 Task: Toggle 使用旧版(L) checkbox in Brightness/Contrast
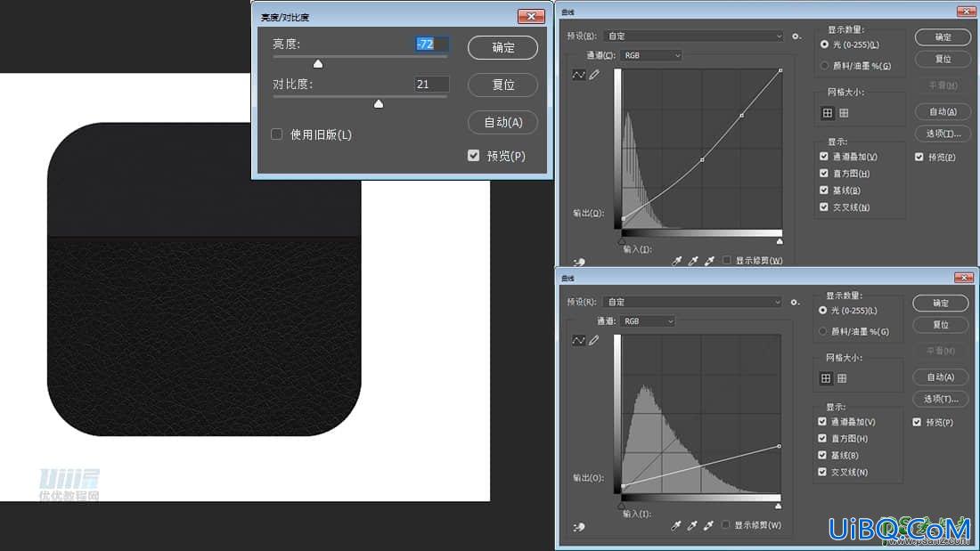277,134
